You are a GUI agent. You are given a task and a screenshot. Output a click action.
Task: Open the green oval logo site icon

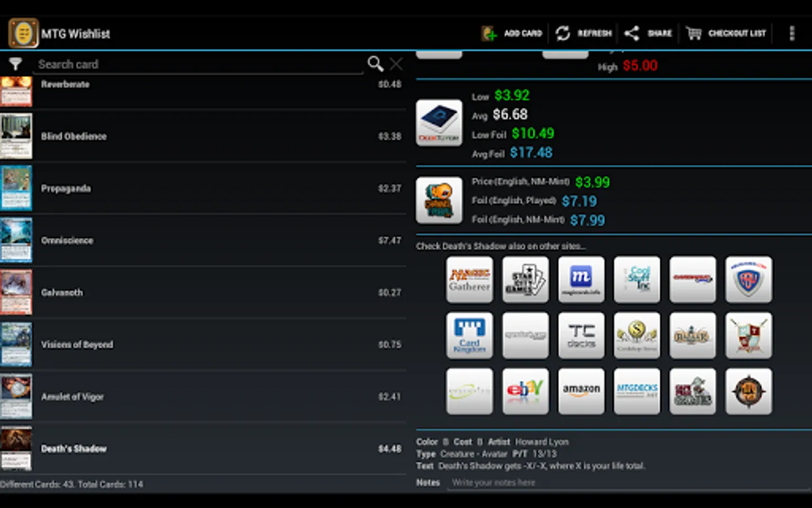(x=470, y=392)
